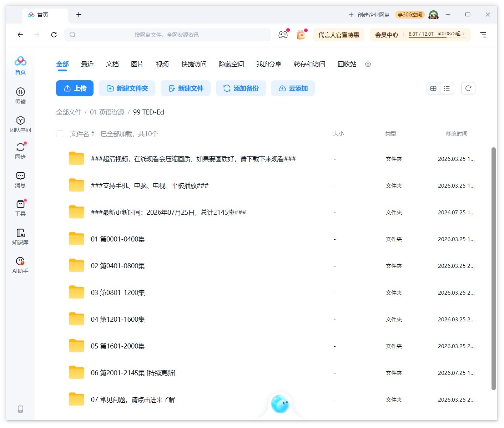Tick the select-all checkbox beside 文件名

[60, 134]
